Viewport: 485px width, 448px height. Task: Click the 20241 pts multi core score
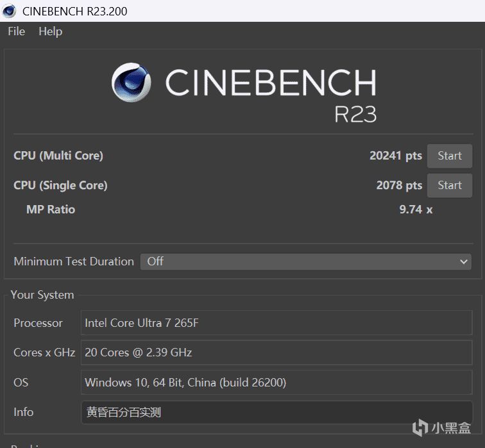[395, 156]
